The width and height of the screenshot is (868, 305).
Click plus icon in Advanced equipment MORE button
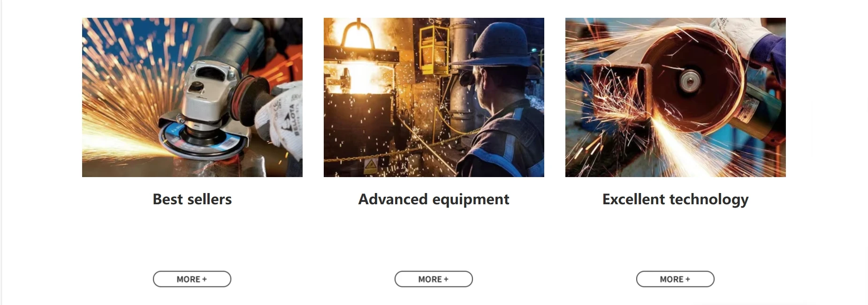[x=446, y=279]
